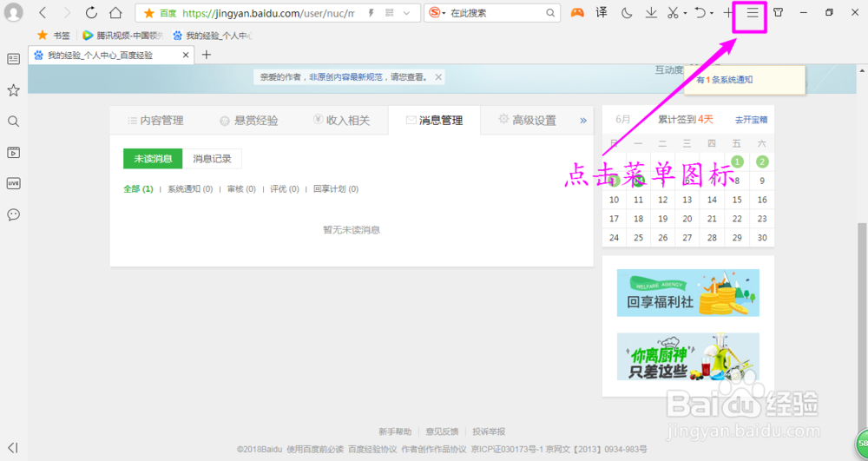Click the user avatar icon
The width and height of the screenshot is (868, 461).
click(x=13, y=12)
